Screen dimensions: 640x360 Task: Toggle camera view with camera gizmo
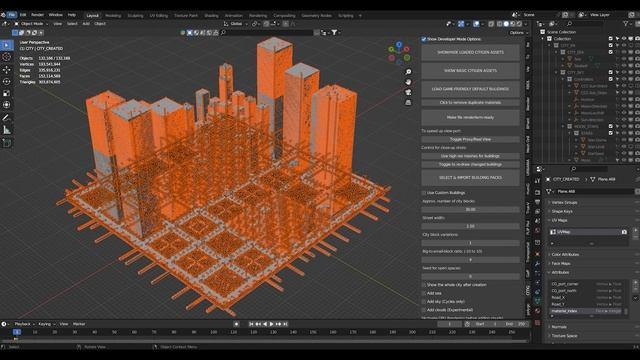pyautogui.click(x=408, y=92)
